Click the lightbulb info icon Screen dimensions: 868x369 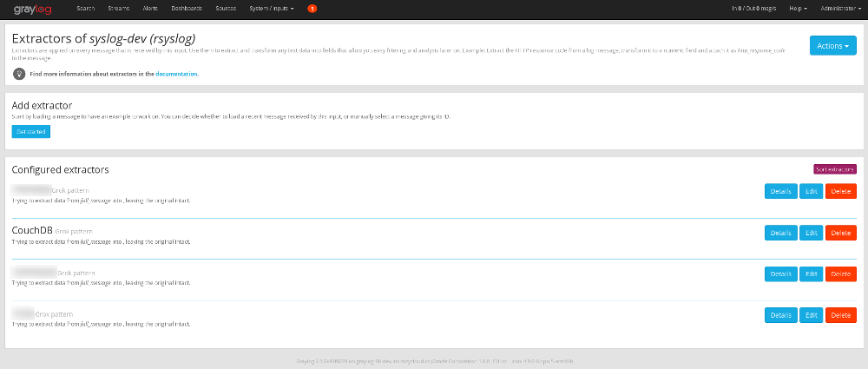click(x=18, y=74)
